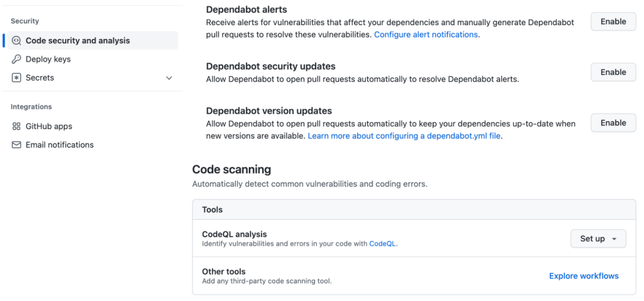This screenshot has width=644, height=301.
Task: Open the CodeQL Set up dropdown
Action: [598, 239]
